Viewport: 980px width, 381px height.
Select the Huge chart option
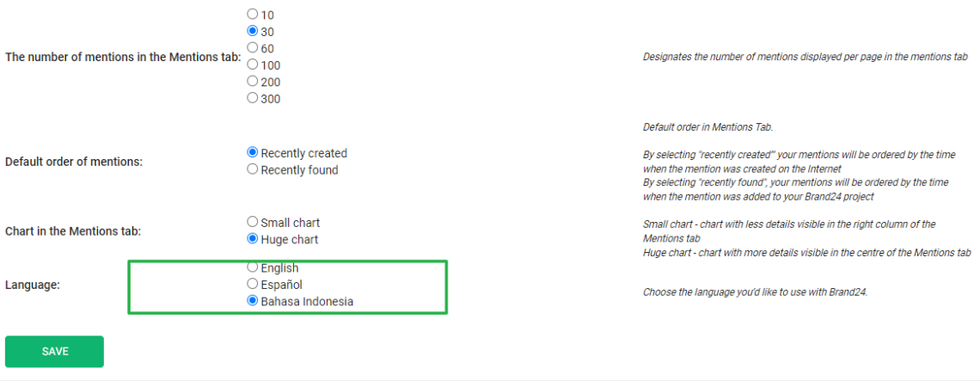tap(252, 238)
